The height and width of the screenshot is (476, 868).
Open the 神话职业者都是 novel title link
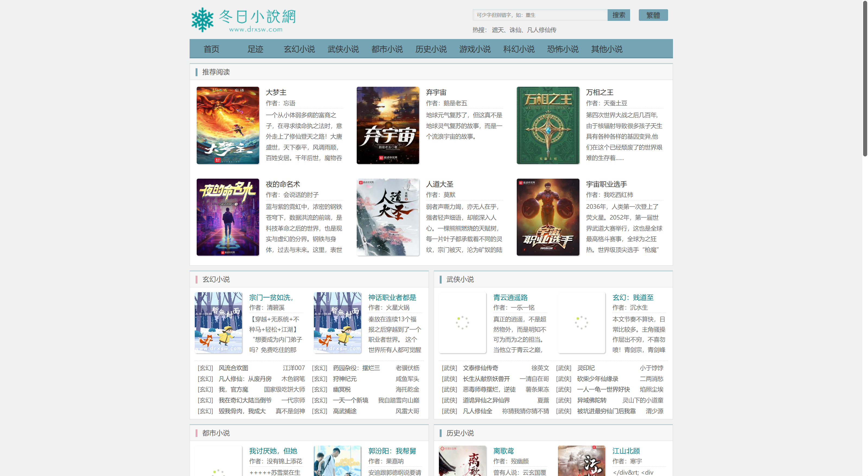tap(392, 297)
